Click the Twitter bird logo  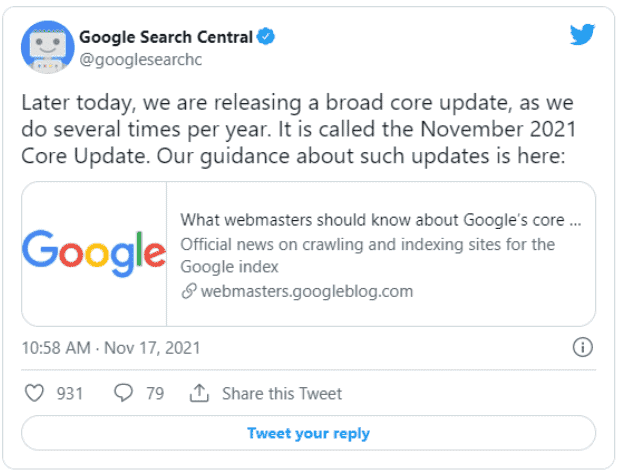(582, 35)
